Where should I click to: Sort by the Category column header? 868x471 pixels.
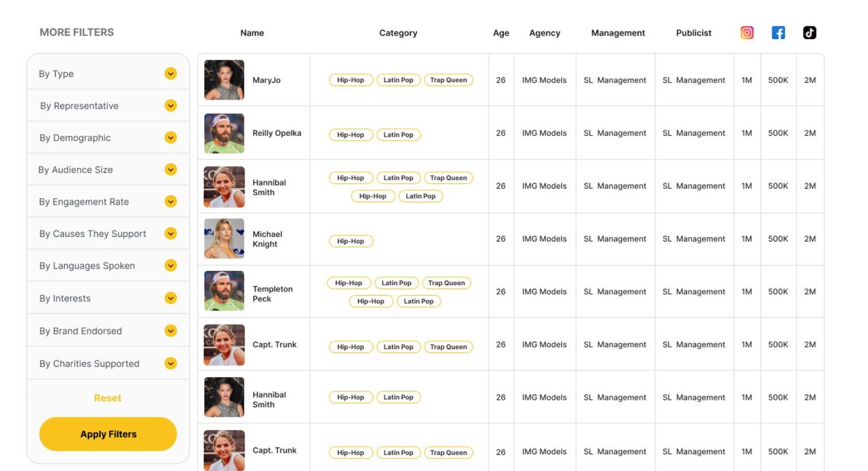coord(398,33)
